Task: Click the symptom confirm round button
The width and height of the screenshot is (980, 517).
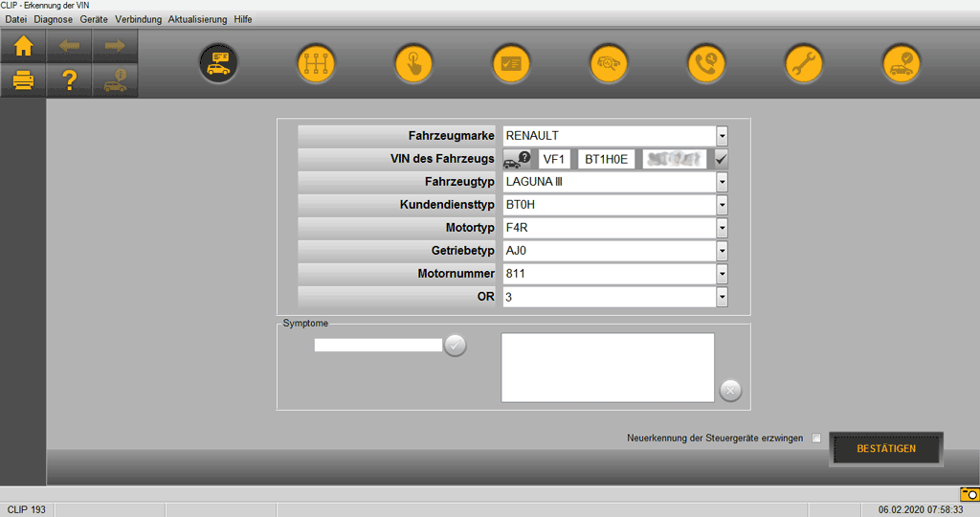Action: [456, 345]
